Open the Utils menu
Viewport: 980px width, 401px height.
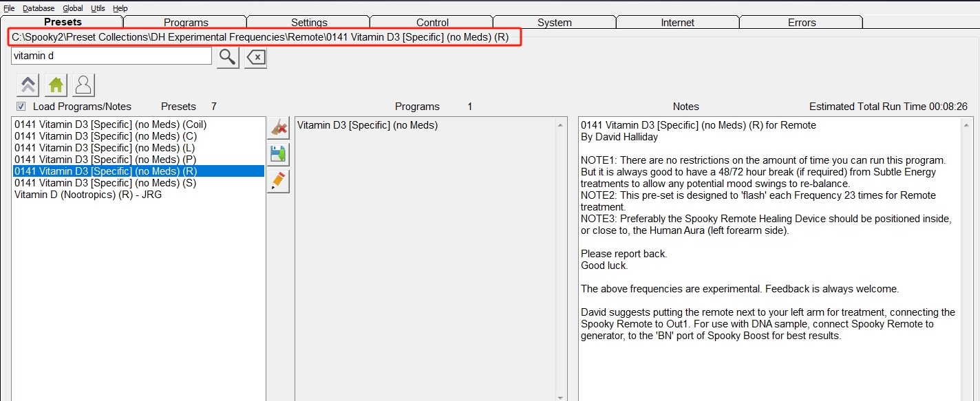pos(98,8)
